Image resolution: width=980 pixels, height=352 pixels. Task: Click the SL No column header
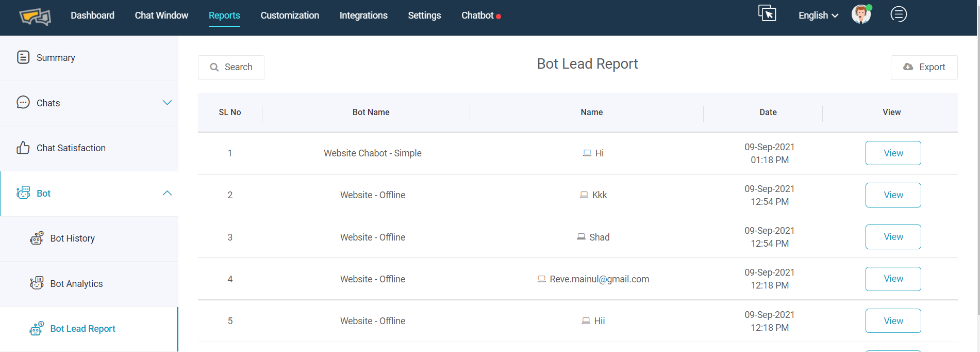click(230, 113)
